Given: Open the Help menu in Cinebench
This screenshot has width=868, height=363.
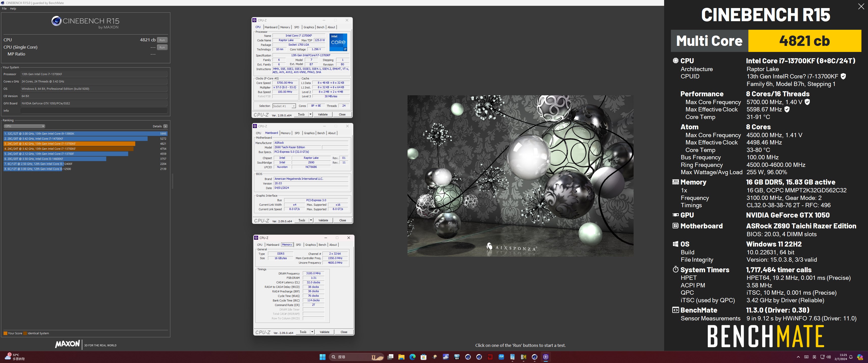Looking at the screenshot, I should coord(13,9).
